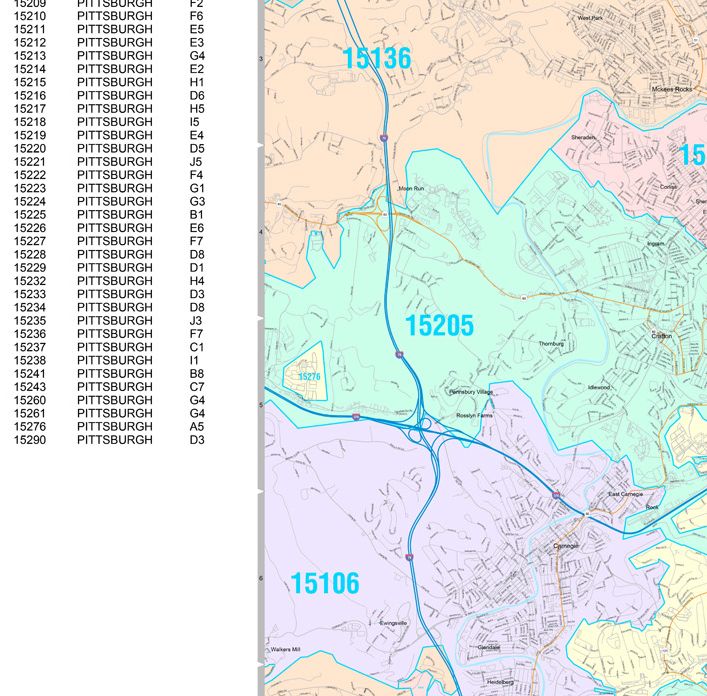Viewport: 707px width, 696px height.
Task: Click the 15136 ZIP code label
Action: [377, 59]
